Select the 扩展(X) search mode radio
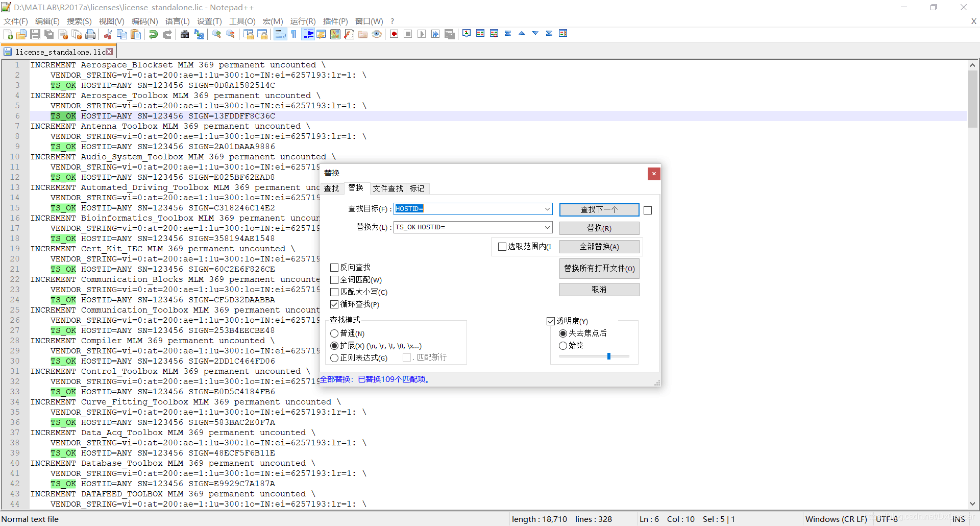The width and height of the screenshot is (980, 526). (x=334, y=346)
